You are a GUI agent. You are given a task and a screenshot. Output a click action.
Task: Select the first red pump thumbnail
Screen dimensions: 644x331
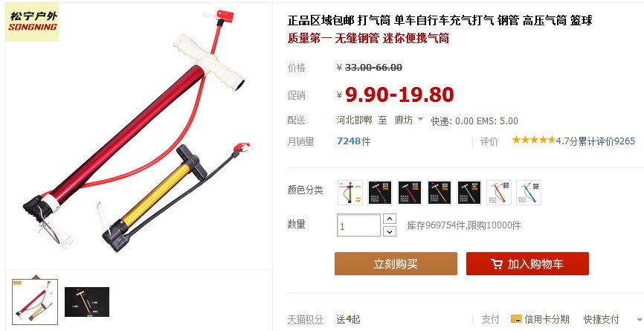35,302
